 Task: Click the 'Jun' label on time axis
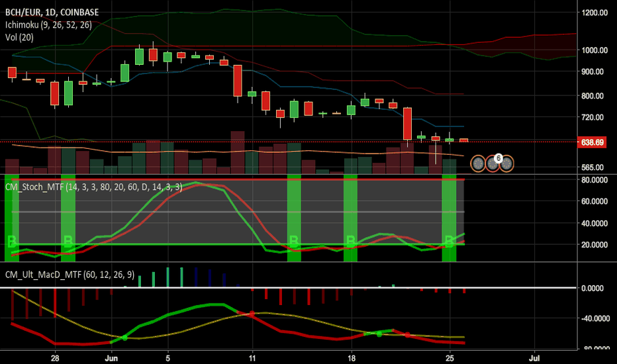point(111,358)
